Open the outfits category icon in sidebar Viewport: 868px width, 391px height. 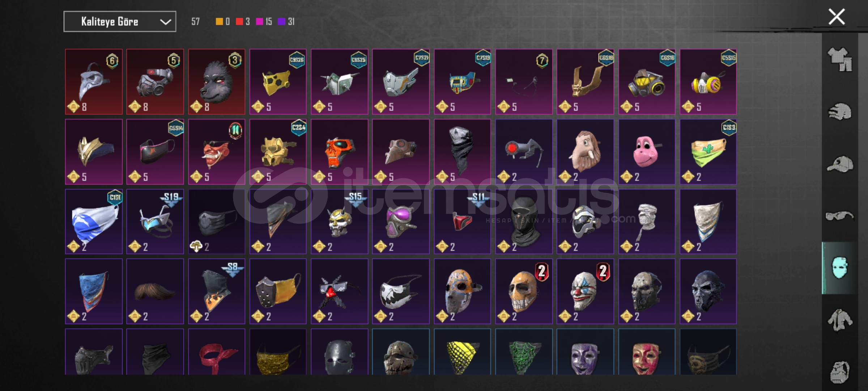840,59
